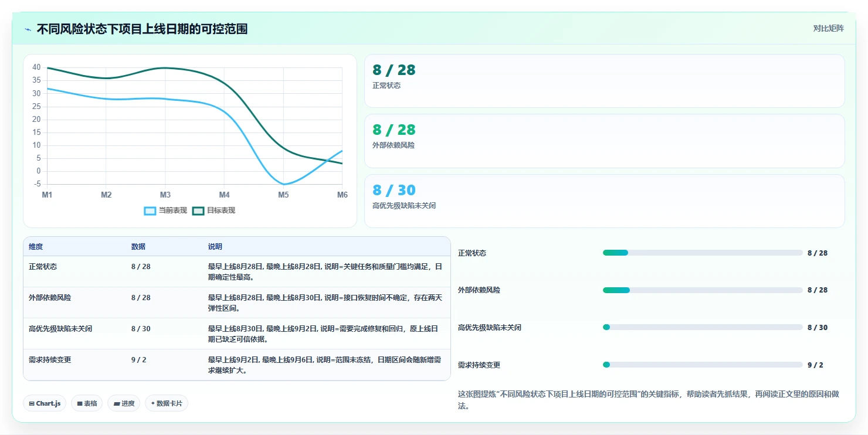Open the 高优先级缺陷未关闭 8 / 30 card
Screen dimensions: 868x435
[605, 201]
